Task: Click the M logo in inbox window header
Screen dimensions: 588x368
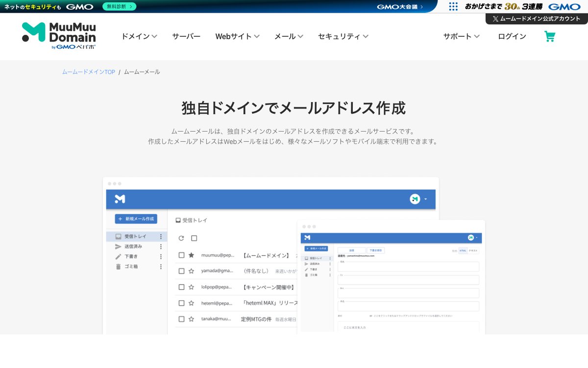Action: [x=120, y=199]
